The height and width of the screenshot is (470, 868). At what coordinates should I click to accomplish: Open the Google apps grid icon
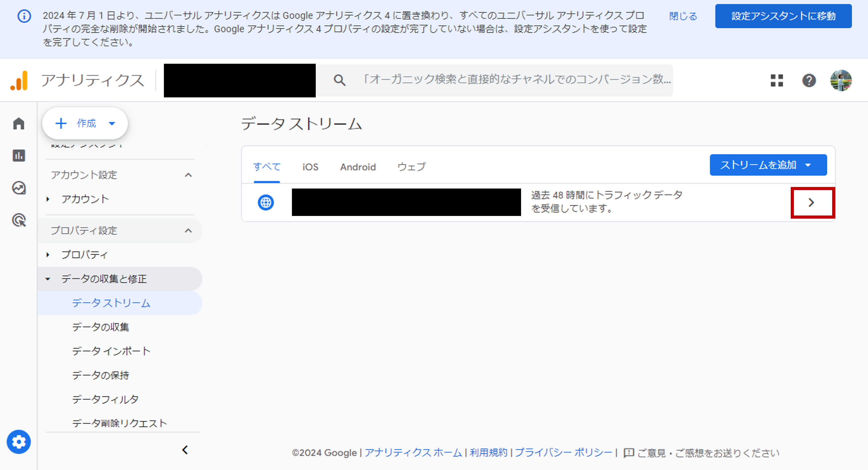tap(777, 80)
